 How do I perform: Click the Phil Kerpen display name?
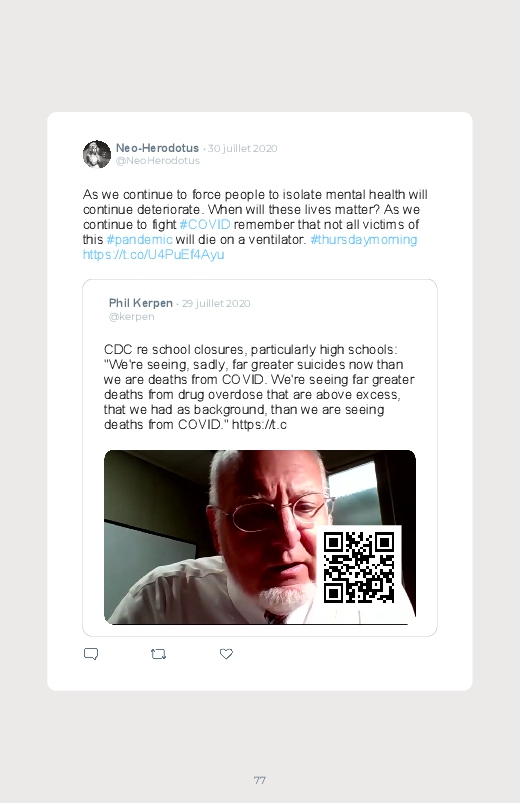tap(140, 303)
